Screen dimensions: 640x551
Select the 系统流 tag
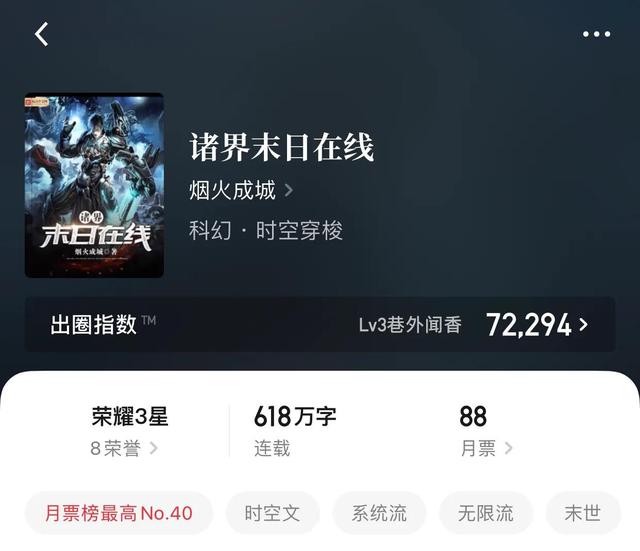(x=379, y=513)
